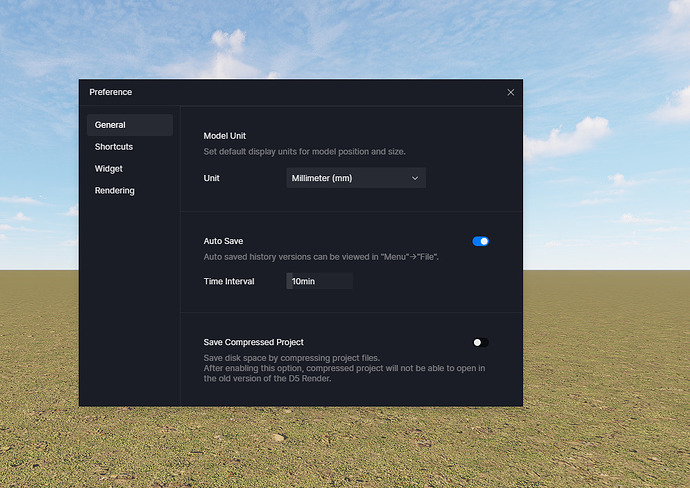Image resolution: width=690 pixels, height=488 pixels.
Task: Click the Model Unit section heading
Action: pos(224,136)
